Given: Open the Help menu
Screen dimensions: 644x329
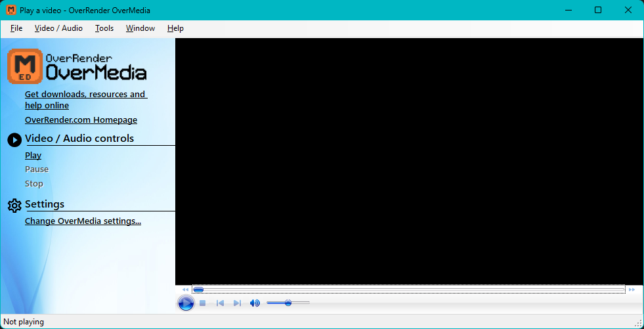Looking at the screenshot, I should 175,28.
